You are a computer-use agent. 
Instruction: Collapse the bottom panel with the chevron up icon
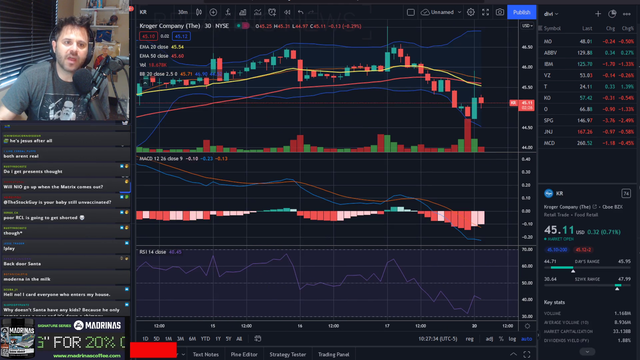513,354
